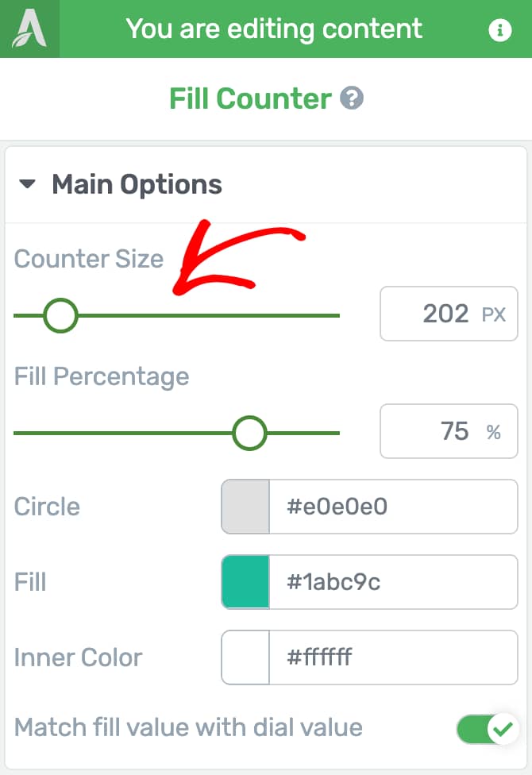Click the Thrive Architect leaf logo
532x775 pixels.
29,29
